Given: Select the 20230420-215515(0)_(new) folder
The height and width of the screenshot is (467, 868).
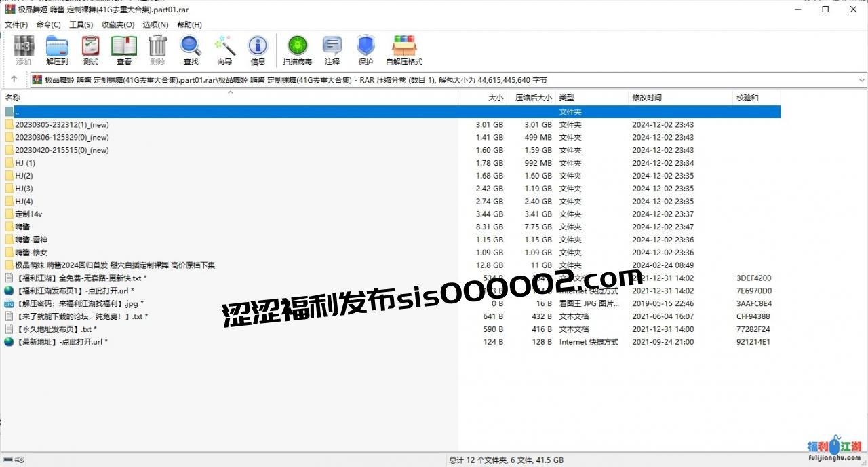Looking at the screenshot, I should pos(392,151).
